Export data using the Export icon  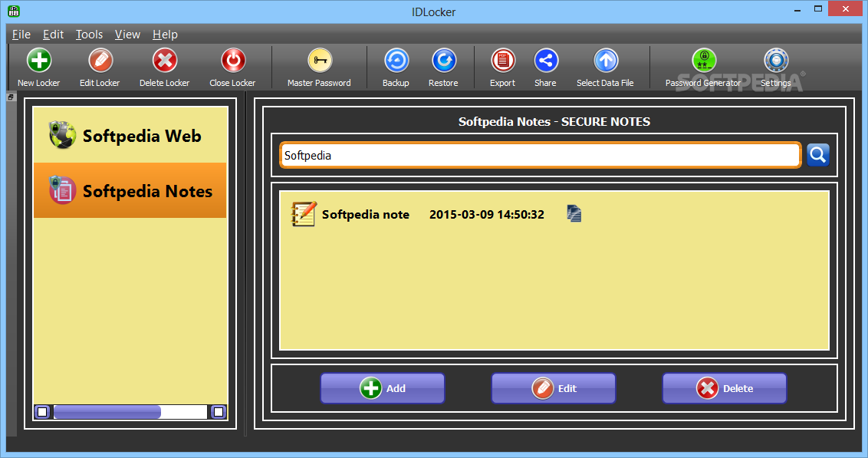[x=503, y=61]
